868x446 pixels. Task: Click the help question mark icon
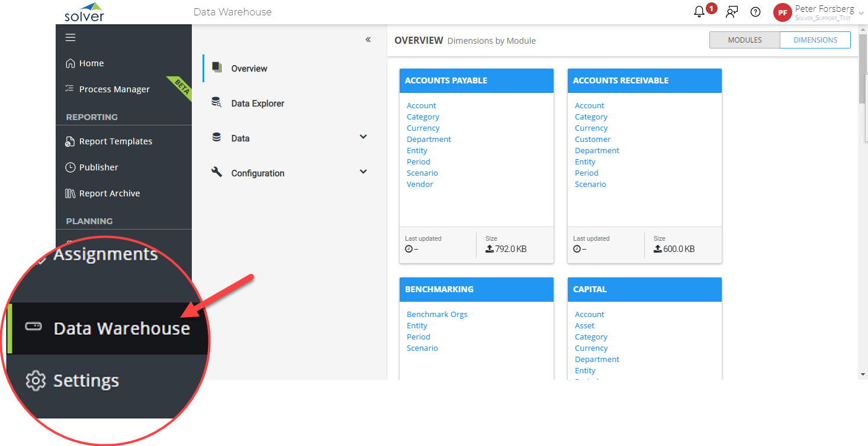(x=756, y=12)
